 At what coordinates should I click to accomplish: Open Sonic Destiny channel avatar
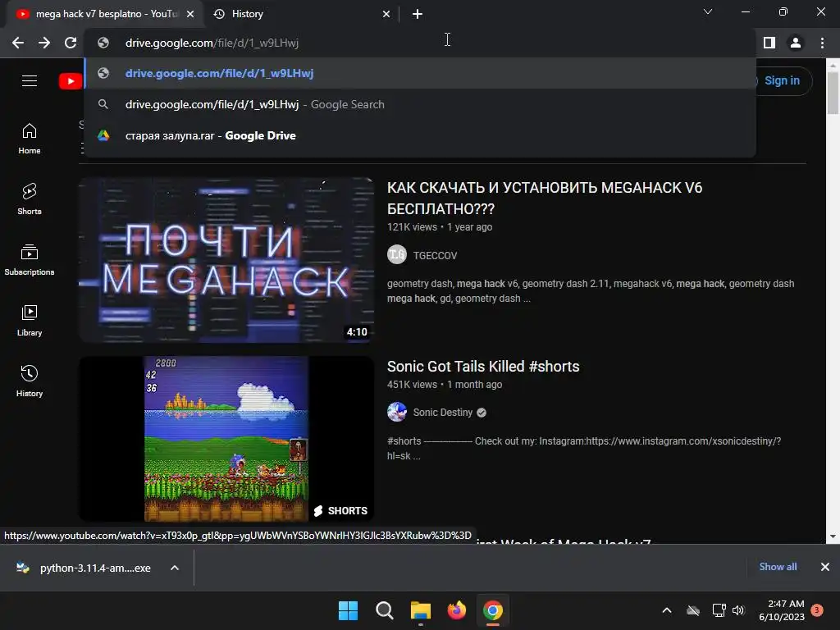tap(397, 412)
